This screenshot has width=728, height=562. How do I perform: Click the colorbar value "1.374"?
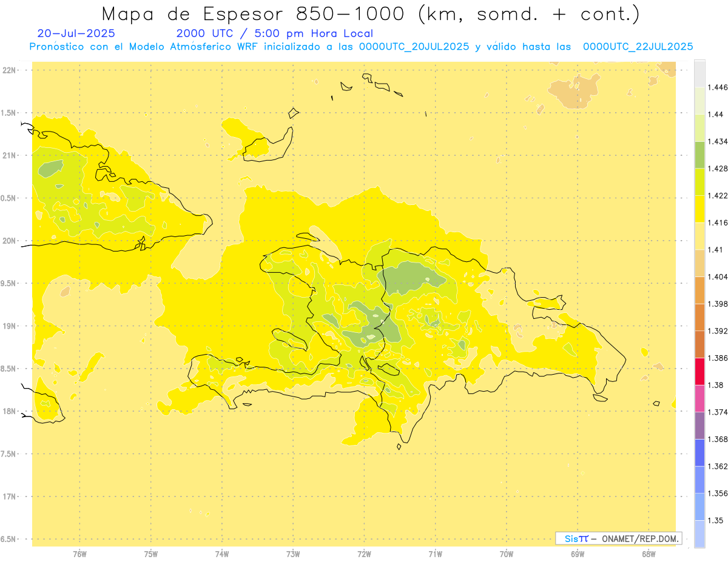[718, 412]
